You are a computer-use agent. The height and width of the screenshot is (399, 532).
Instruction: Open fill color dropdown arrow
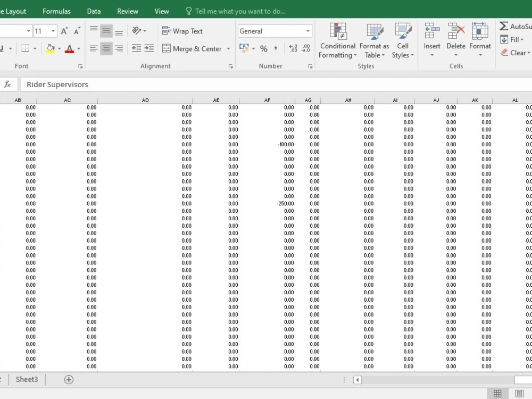click(x=60, y=48)
